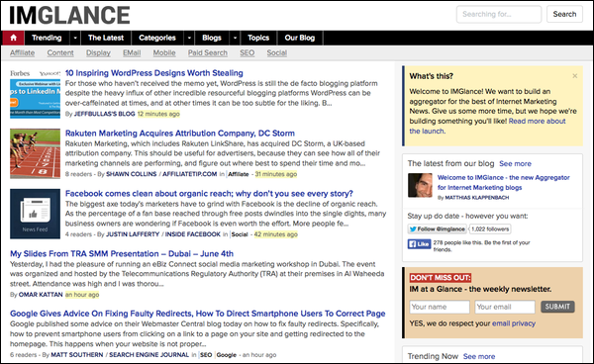
Task: Click the 12 minutes ago timestamp
Action: [x=158, y=114]
